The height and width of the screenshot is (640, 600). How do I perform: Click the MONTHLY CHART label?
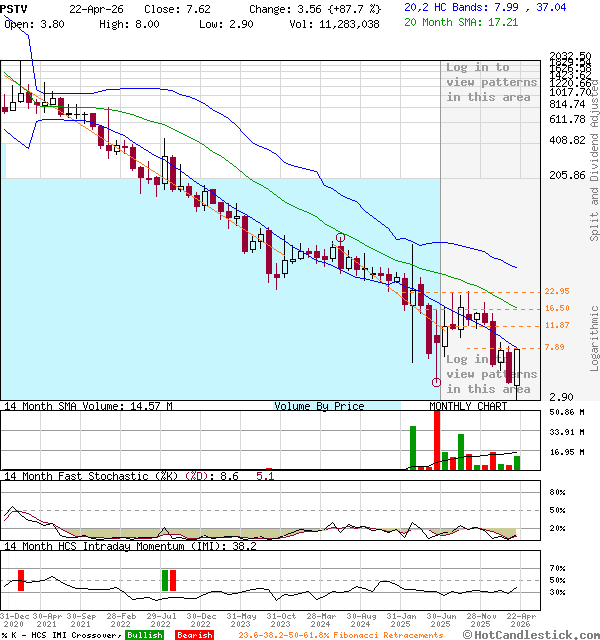(468, 406)
